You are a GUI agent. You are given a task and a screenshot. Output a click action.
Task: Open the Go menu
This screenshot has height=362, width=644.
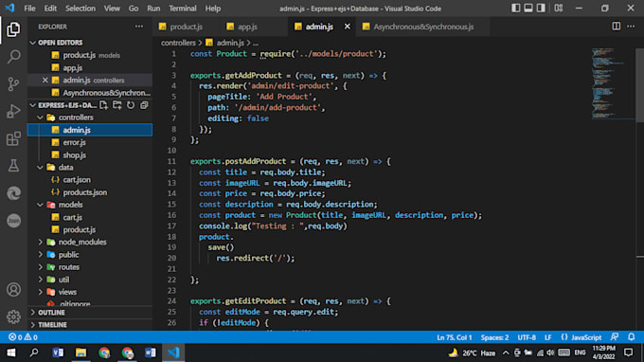134,9
